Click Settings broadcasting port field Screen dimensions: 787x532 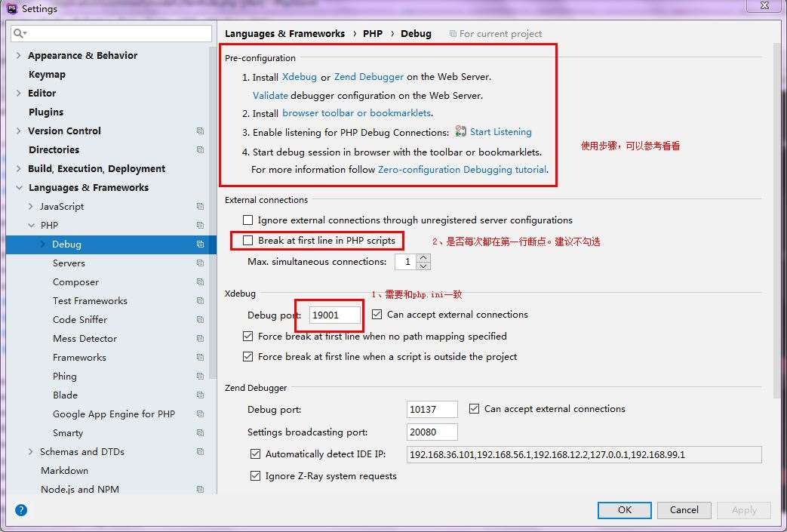[432, 432]
